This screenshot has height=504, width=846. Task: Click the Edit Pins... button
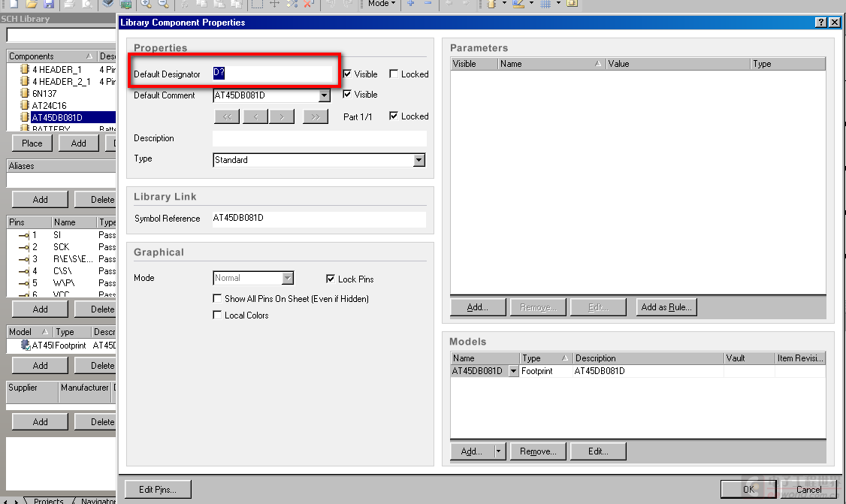(158, 489)
